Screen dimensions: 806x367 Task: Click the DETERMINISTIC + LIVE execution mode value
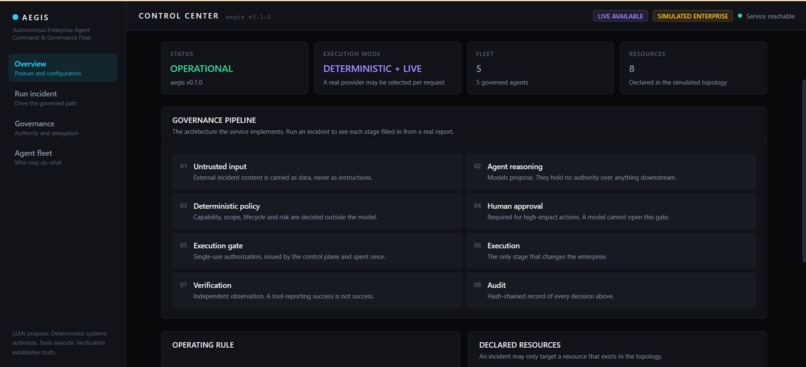coord(372,69)
